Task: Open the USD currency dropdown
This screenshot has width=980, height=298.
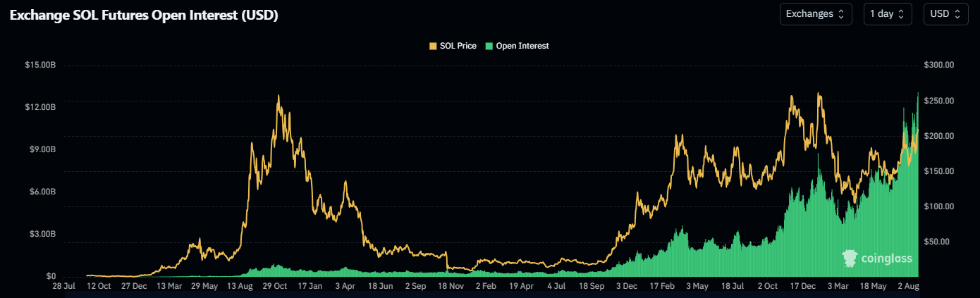Action: (945, 14)
